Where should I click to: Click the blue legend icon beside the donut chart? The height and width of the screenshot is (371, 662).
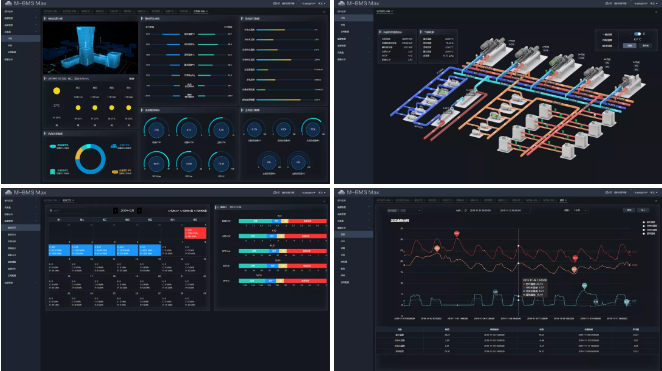coord(114,146)
